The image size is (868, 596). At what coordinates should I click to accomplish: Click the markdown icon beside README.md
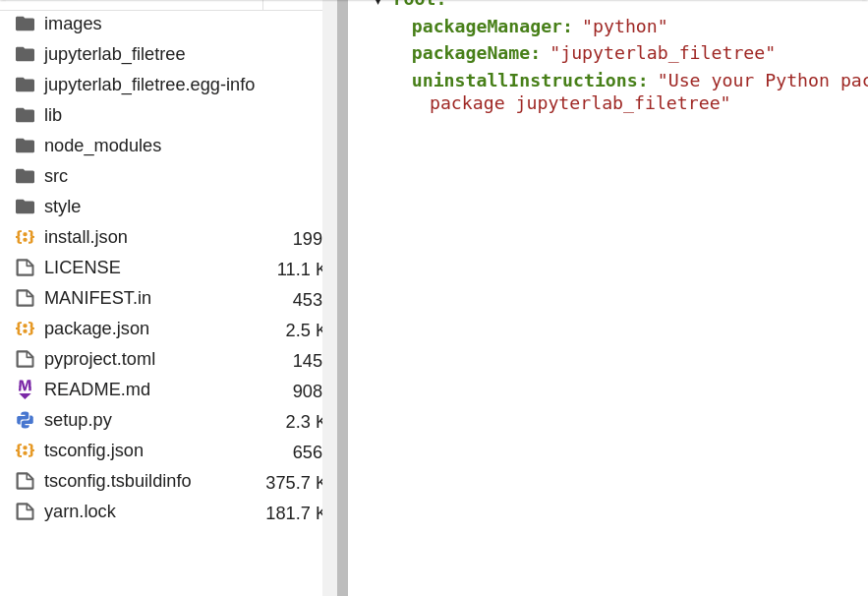point(25,389)
